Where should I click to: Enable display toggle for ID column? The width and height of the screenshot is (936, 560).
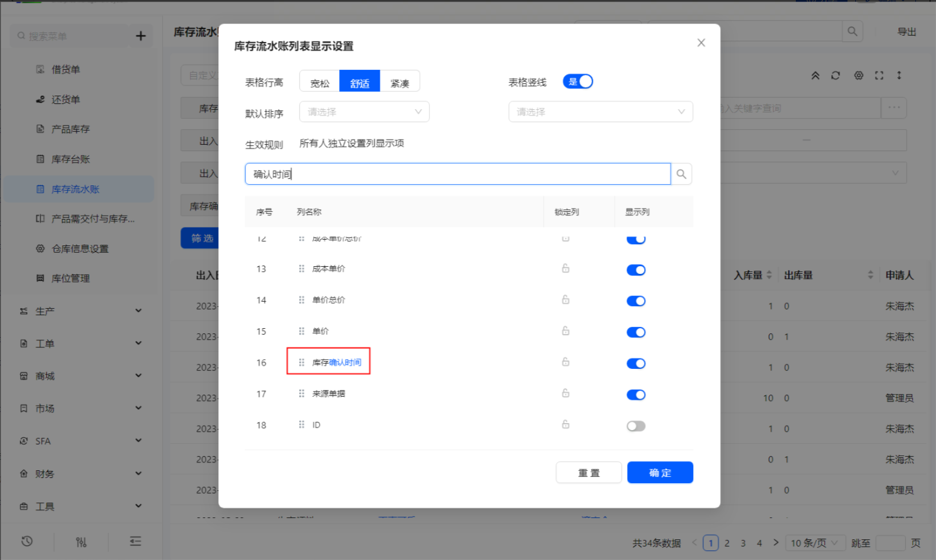[x=636, y=426]
